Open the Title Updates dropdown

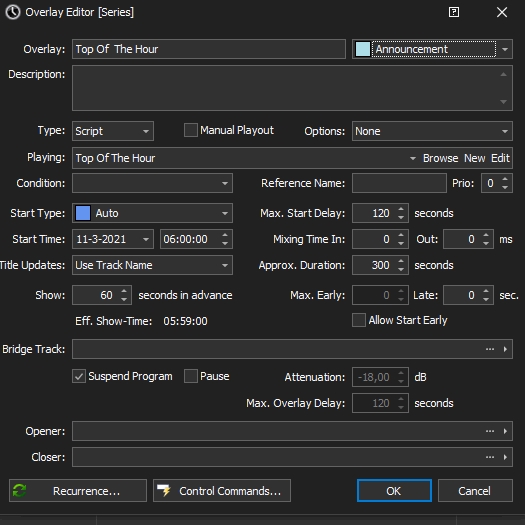point(152,265)
